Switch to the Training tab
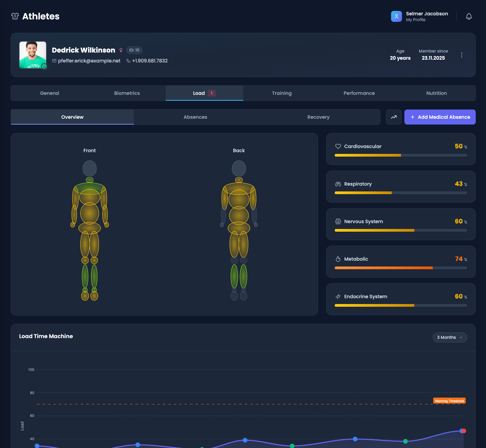 282,93
